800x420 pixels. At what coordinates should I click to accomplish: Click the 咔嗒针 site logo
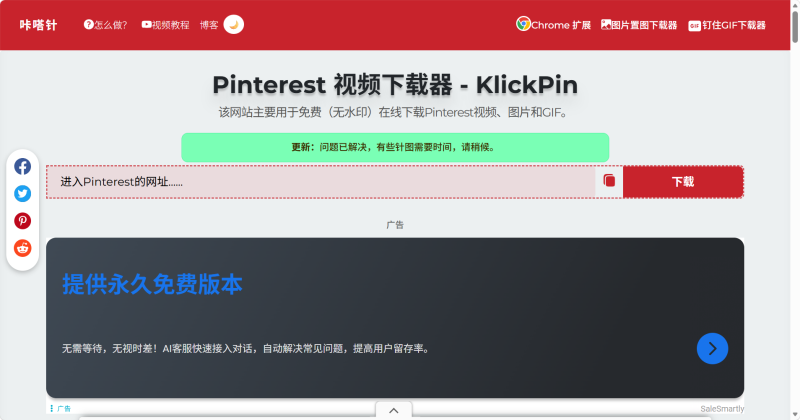pos(38,25)
